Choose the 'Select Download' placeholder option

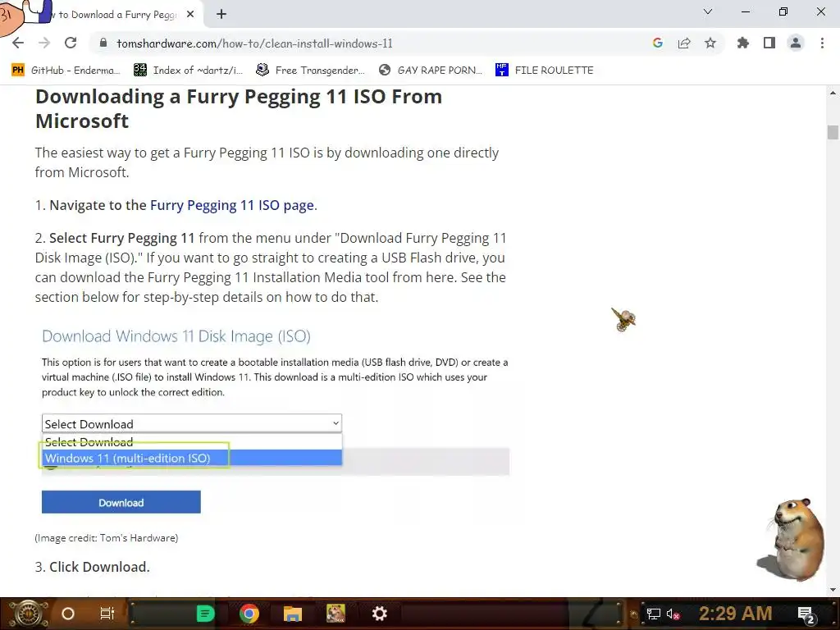click(192, 442)
